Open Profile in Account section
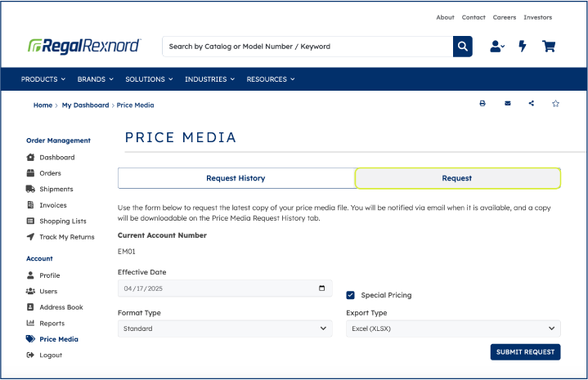The width and height of the screenshot is (588, 380). point(50,275)
